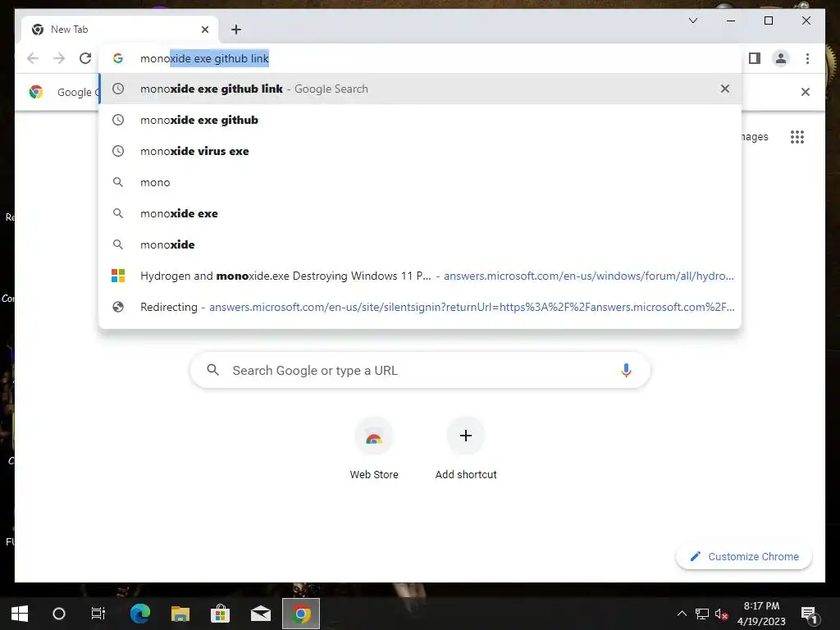Click the address bar text
840x630 pixels.
click(204, 58)
